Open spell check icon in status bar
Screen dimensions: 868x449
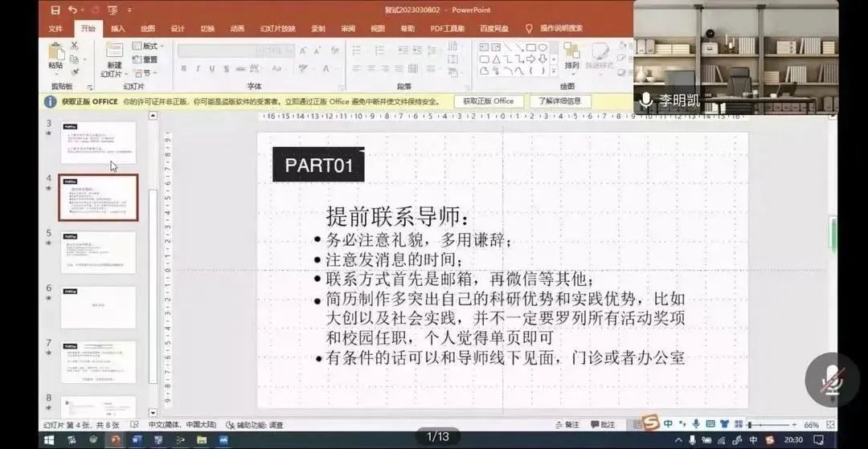point(134,425)
